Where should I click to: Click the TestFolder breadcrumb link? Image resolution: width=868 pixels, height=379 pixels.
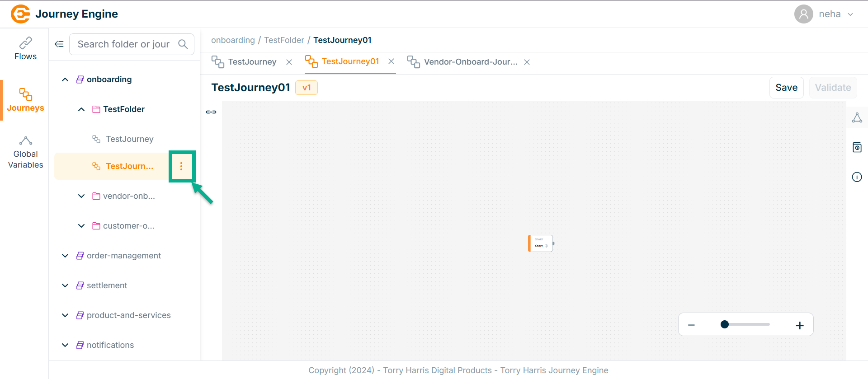(x=284, y=40)
